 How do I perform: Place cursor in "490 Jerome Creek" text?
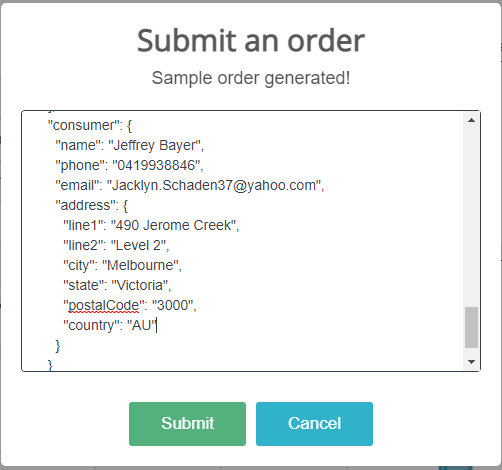coord(173,225)
